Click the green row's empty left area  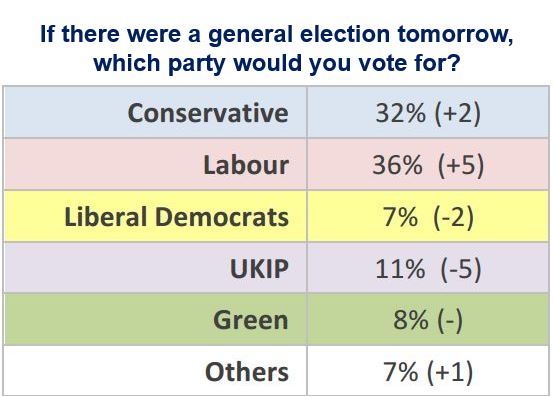(106, 320)
